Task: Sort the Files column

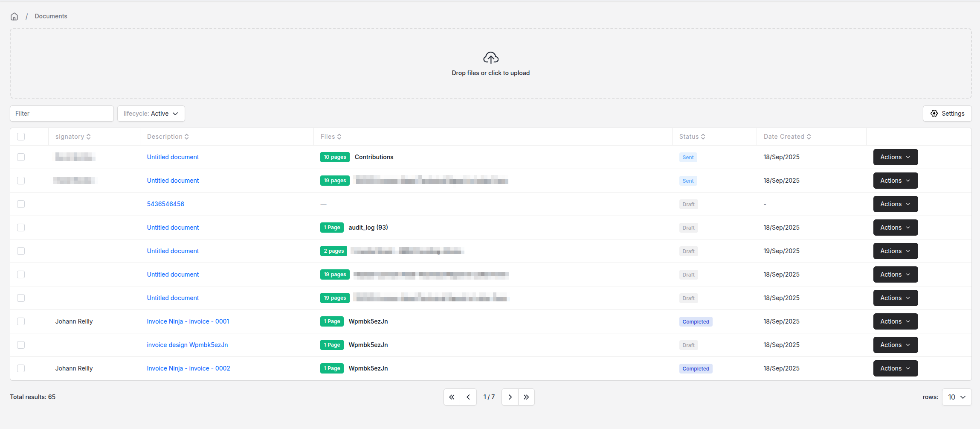Action: (x=339, y=137)
